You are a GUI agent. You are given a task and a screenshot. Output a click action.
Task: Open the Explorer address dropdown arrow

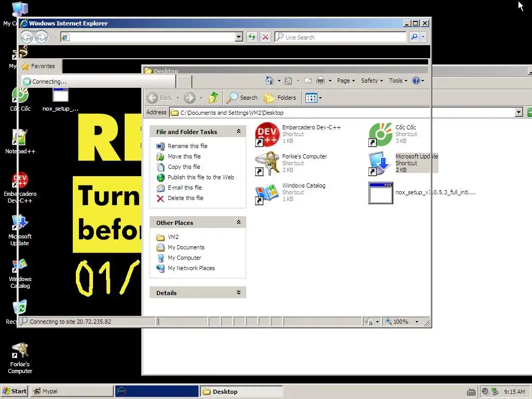tap(518, 112)
